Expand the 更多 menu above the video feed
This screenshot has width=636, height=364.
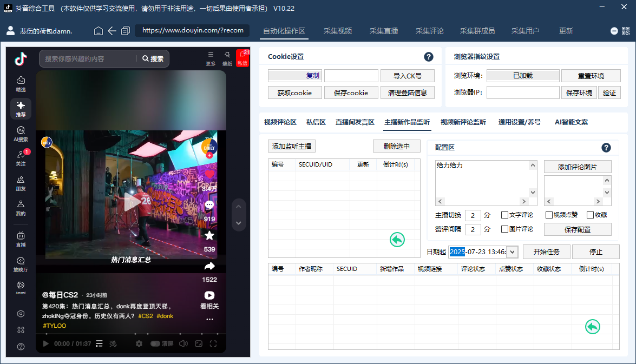[x=211, y=56]
